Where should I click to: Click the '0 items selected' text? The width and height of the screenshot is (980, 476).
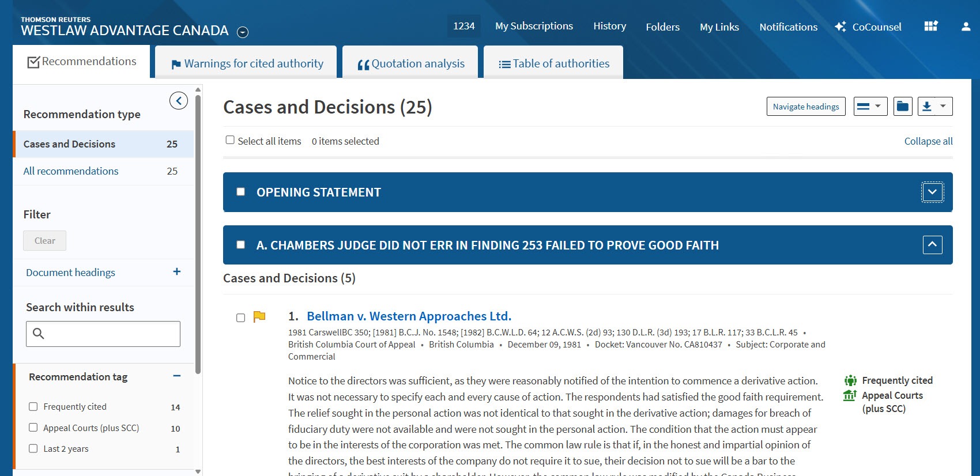[x=345, y=141]
